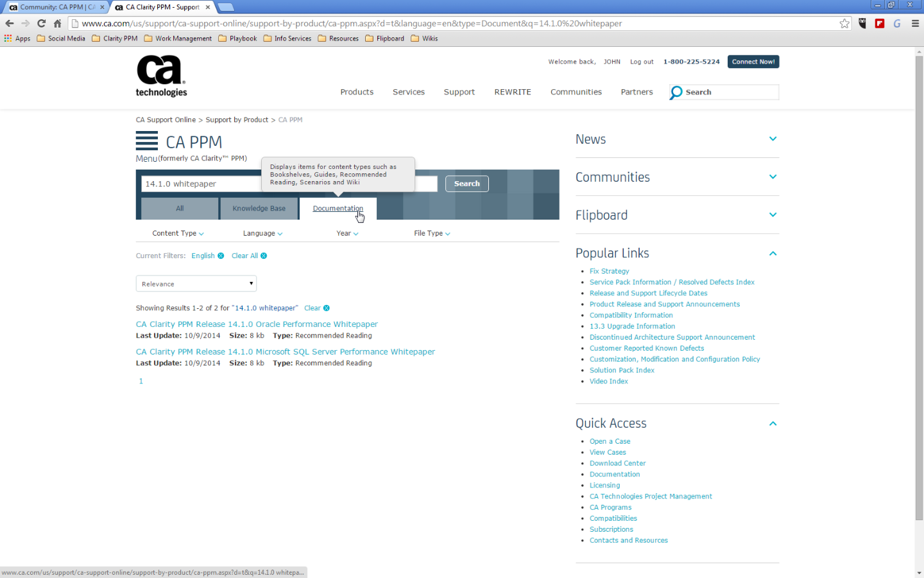
Task: Open the Video Index link
Action: click(608, 381)
